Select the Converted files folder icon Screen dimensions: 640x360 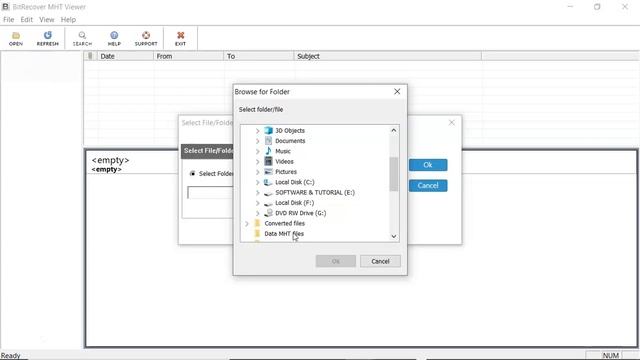pos(257,223)
